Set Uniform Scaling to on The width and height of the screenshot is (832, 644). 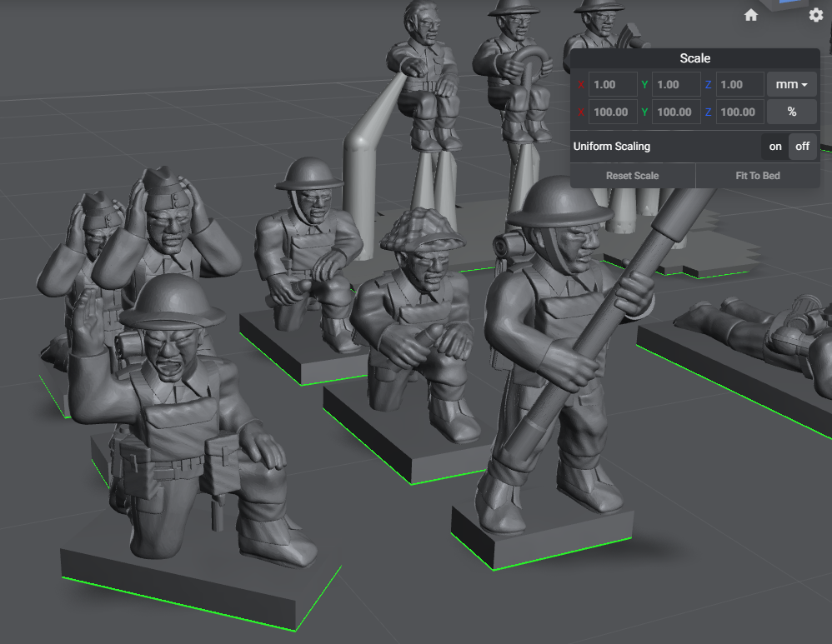pos(774,146)
